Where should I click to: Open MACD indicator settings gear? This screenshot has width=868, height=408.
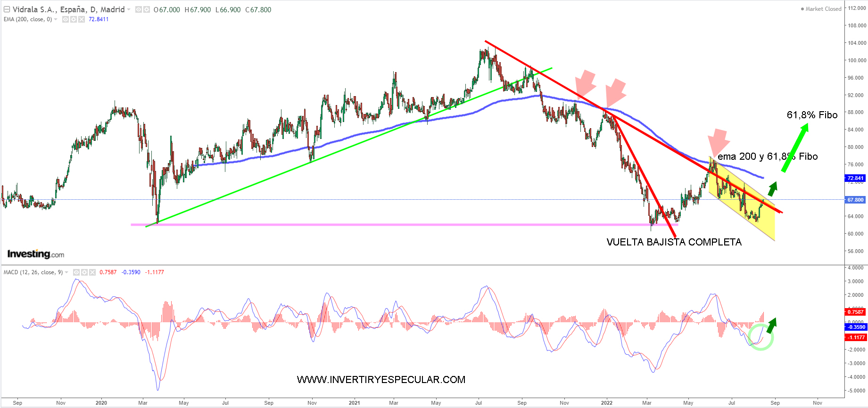(84, 272)
